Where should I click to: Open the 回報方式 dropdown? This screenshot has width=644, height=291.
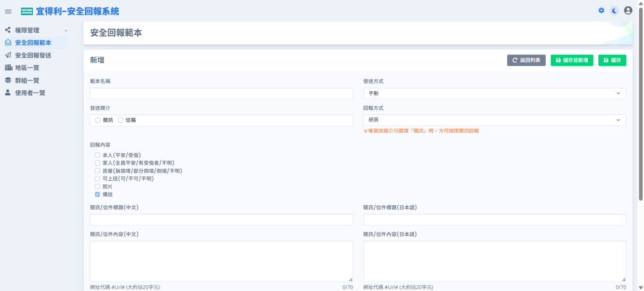[x=494, y=120]
